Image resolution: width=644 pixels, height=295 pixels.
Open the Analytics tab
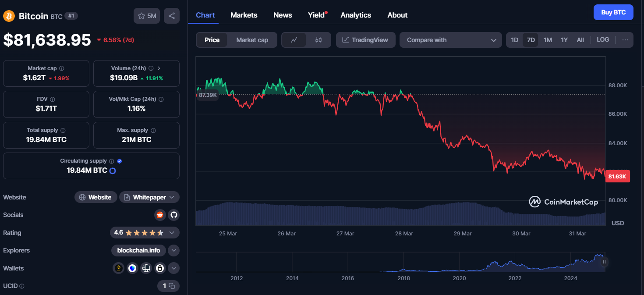[356, 15]
